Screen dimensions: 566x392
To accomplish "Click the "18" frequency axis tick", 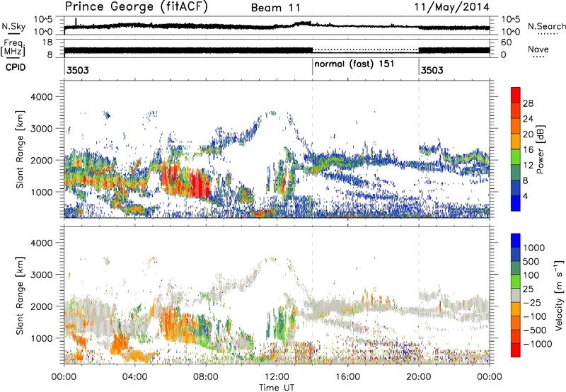I will (x=47, y=42).
